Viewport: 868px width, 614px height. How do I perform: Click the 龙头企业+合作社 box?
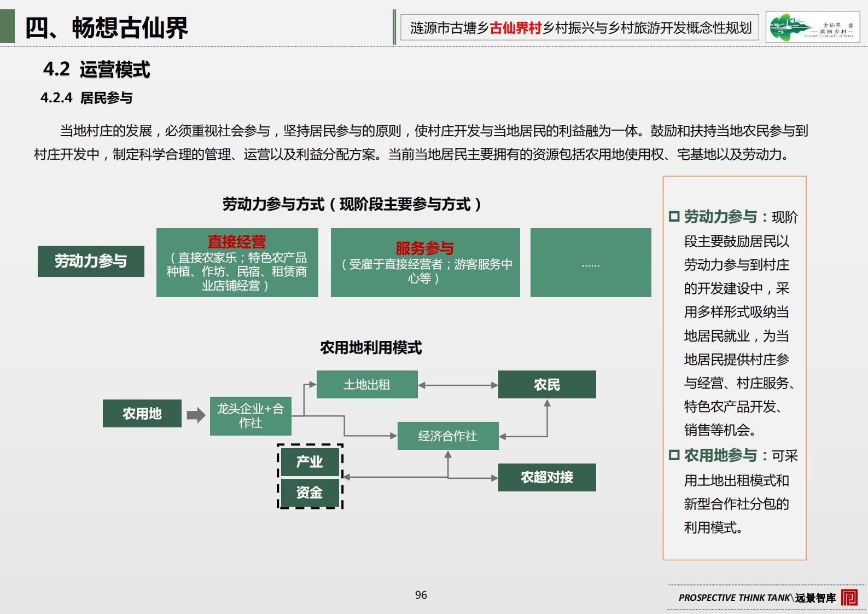(251, 416)
